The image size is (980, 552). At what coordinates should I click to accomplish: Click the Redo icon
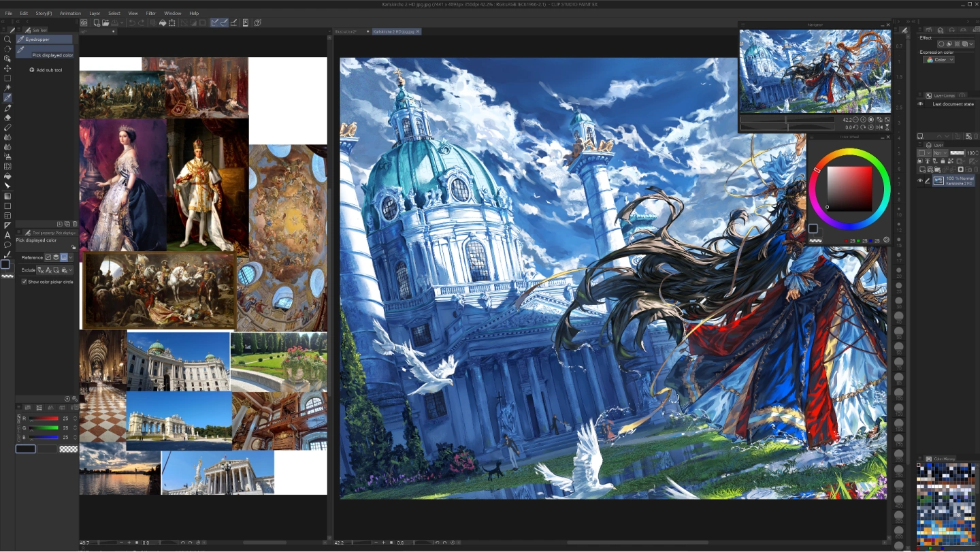141,22
